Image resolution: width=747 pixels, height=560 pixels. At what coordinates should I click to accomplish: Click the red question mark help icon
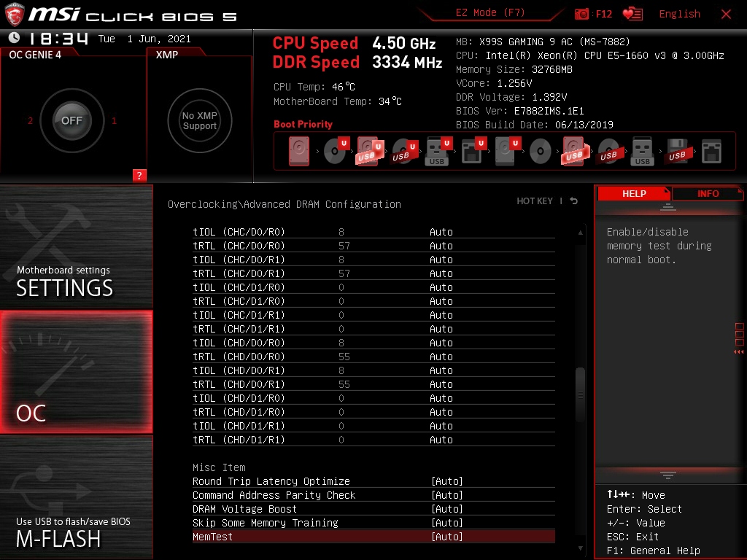tap(139, 175)
